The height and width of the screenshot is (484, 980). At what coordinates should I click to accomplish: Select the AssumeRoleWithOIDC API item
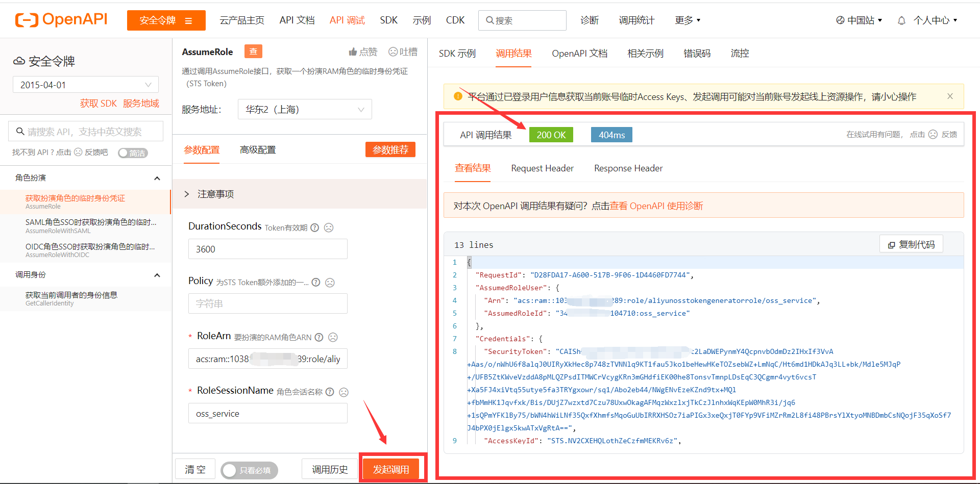tap(86, 250)
